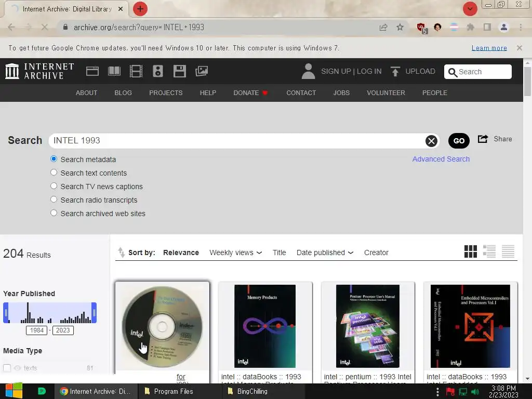Check the texts media type checkbox
This screenshot has height=399, width=532.
point(7,368)
